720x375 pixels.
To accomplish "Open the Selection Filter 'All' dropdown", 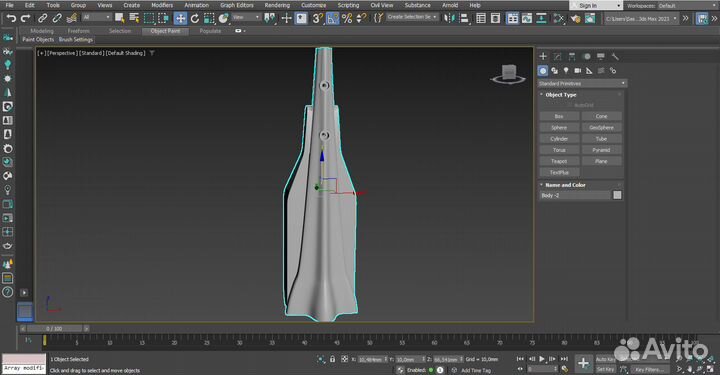I will (x=96, y=17).
